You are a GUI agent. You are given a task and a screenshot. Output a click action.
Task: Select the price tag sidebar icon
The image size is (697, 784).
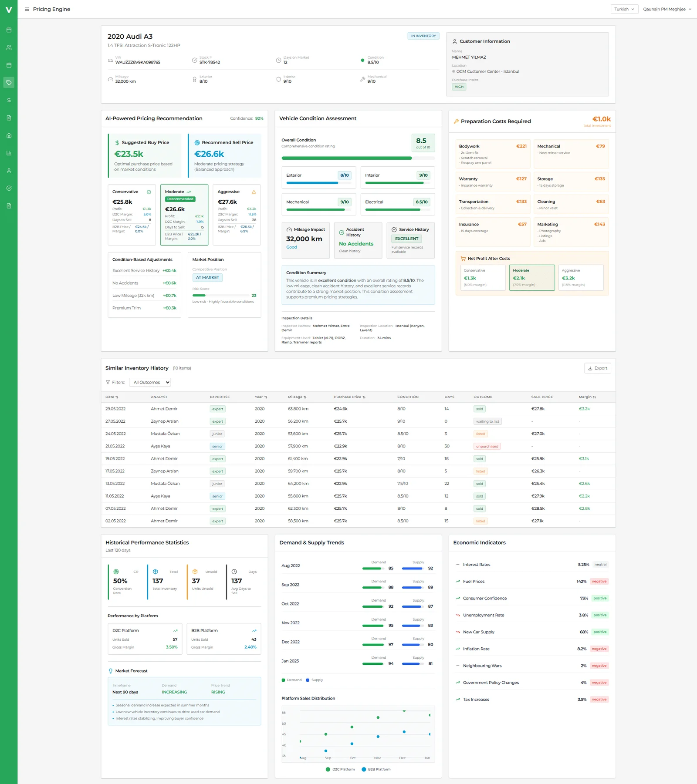pyautogui.click(x=9, y=83)
